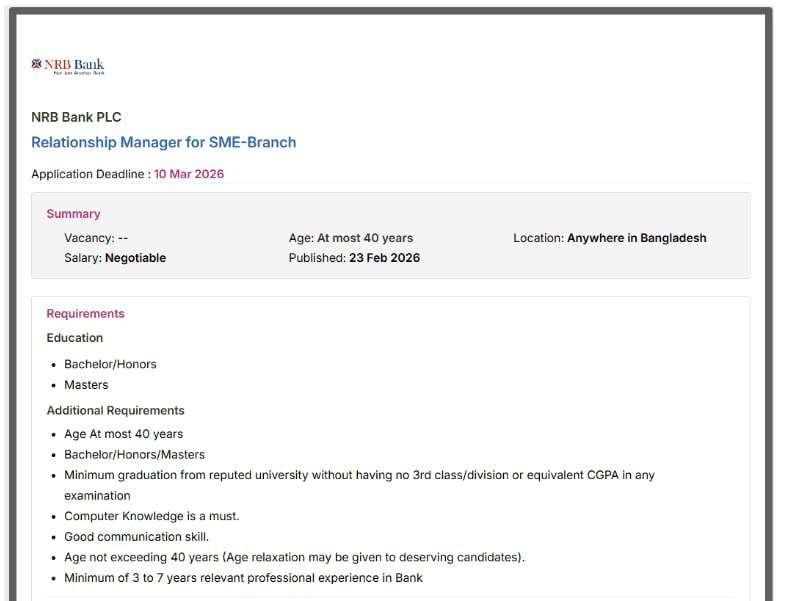This screenshot has height=601, width=785.
Task: Select the Masters education item
Action: (x=86, y=385)
